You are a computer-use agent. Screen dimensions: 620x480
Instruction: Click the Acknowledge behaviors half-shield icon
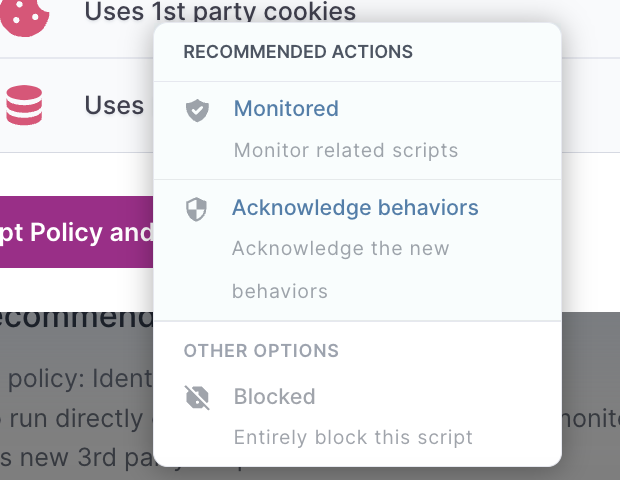(197, 209)
